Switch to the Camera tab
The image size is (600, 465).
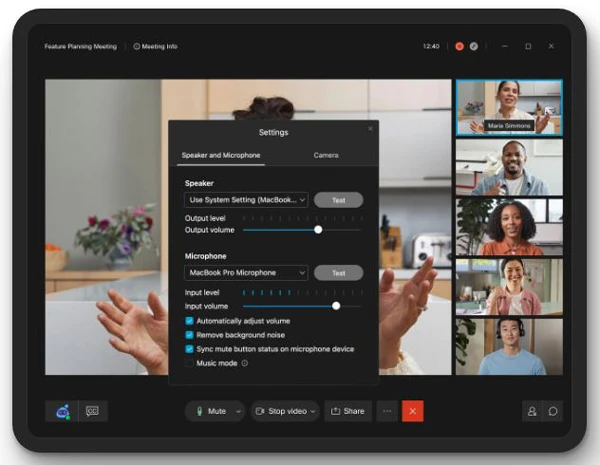tap(326, 155)
